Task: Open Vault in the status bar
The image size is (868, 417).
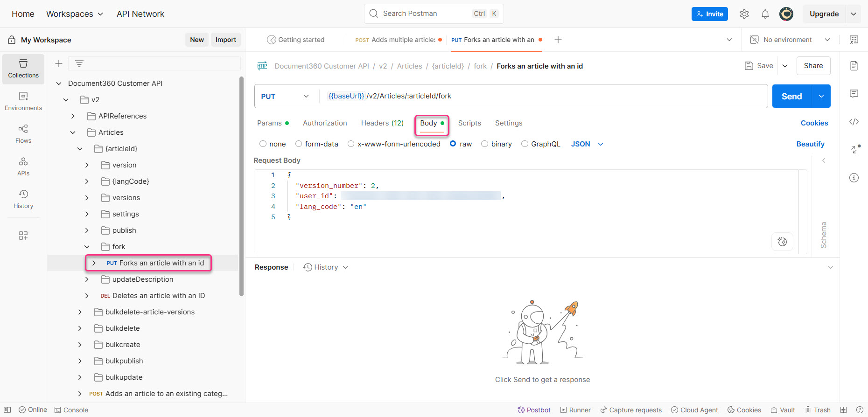Action: pyautogui.click(x=783, y=410)
